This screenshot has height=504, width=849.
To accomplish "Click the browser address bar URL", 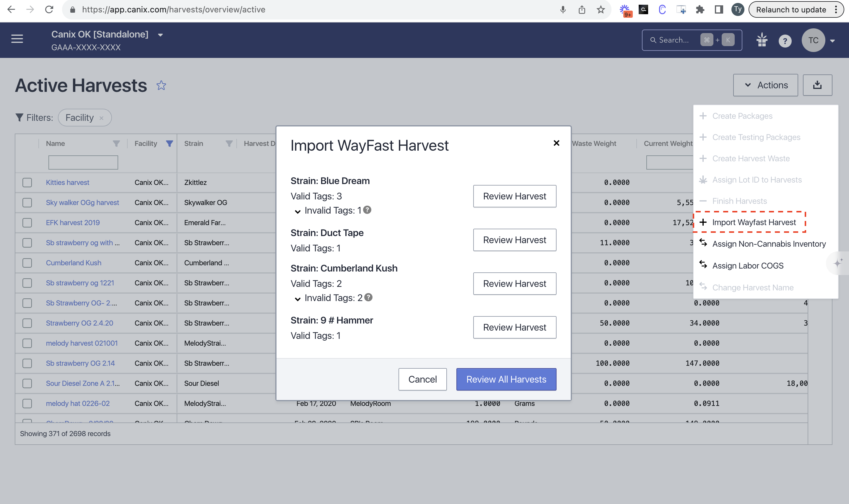I will click(173, 9).
